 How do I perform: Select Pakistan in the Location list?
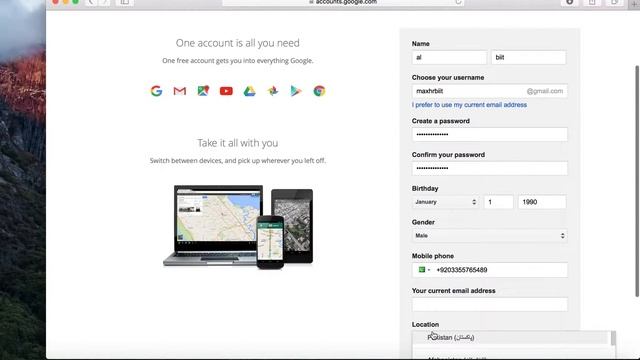[510, 338]
